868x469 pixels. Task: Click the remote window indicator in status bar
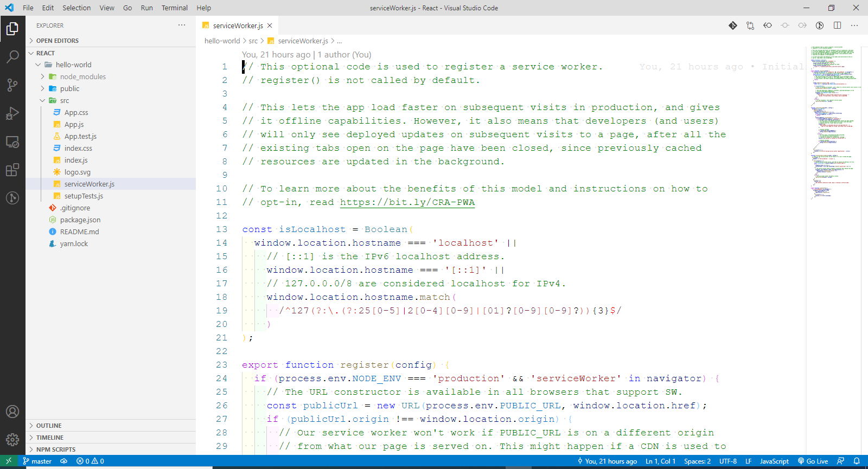(8, 461)
